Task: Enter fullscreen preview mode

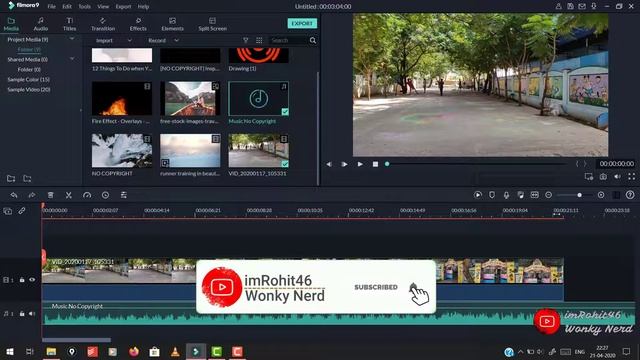Action: pyautogui.click(x=632, y=177)
